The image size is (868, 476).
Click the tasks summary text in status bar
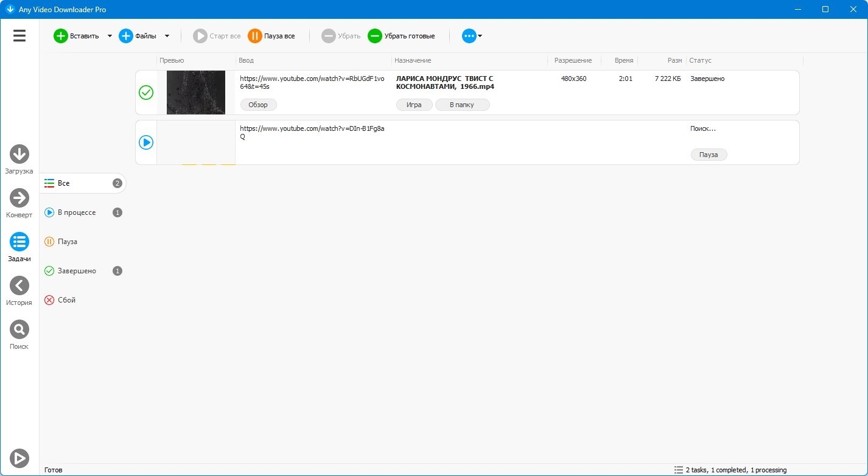click(736, 470)
